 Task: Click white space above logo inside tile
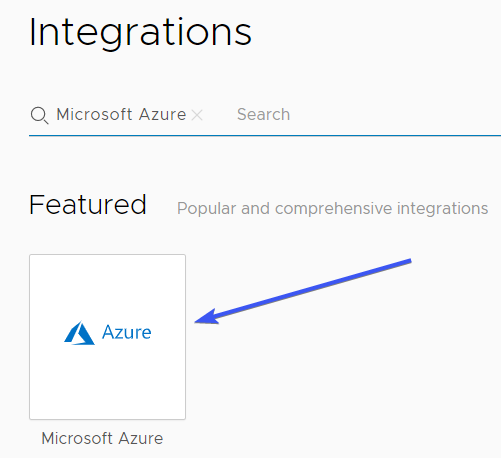pos(107,287)
